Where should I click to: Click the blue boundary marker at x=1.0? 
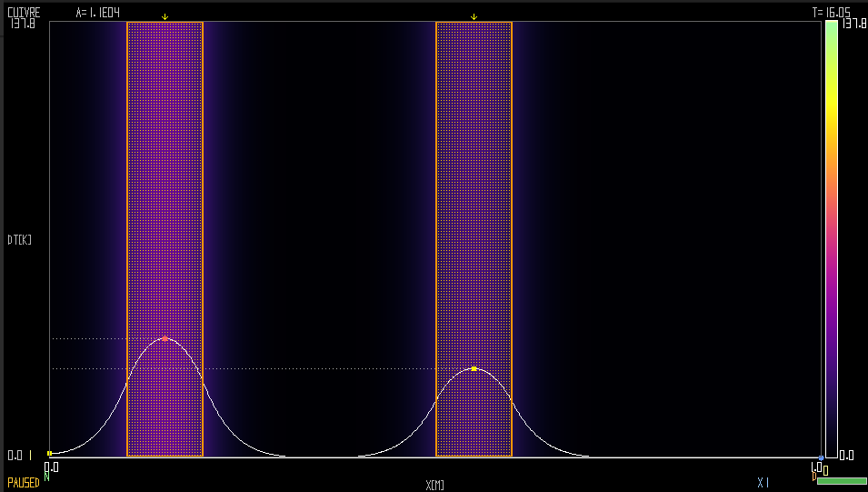click(821, 457)
